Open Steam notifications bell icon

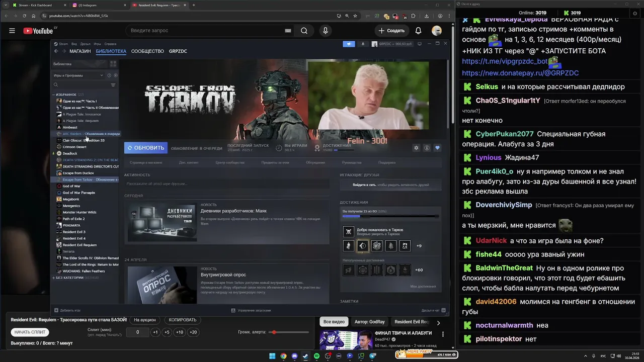pos(363,44)
